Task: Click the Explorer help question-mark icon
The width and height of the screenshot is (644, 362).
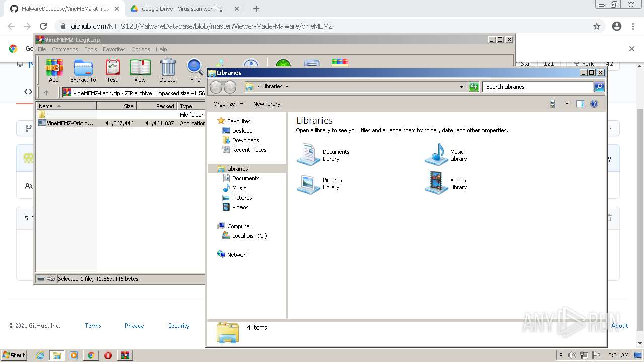Action: 594,104
